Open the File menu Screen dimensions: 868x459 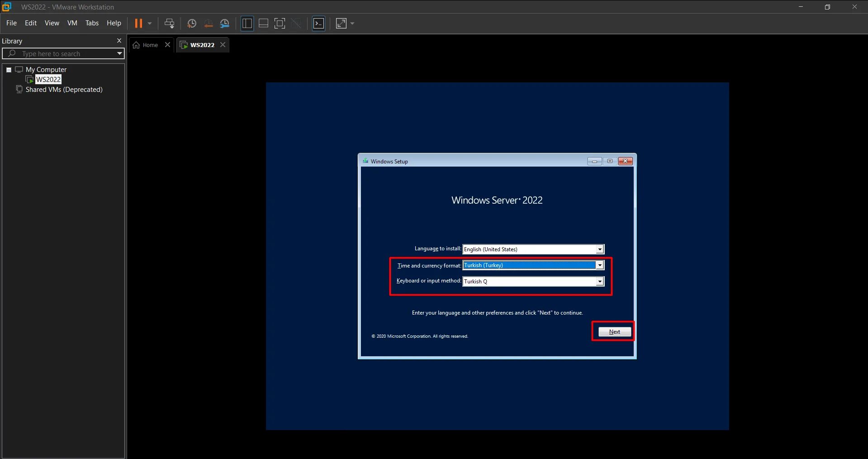[11, 23]
